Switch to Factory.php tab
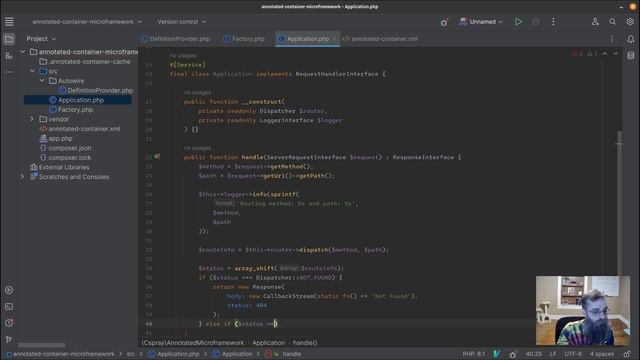Screen dimensions: 640x360 [x=244, y=39]
